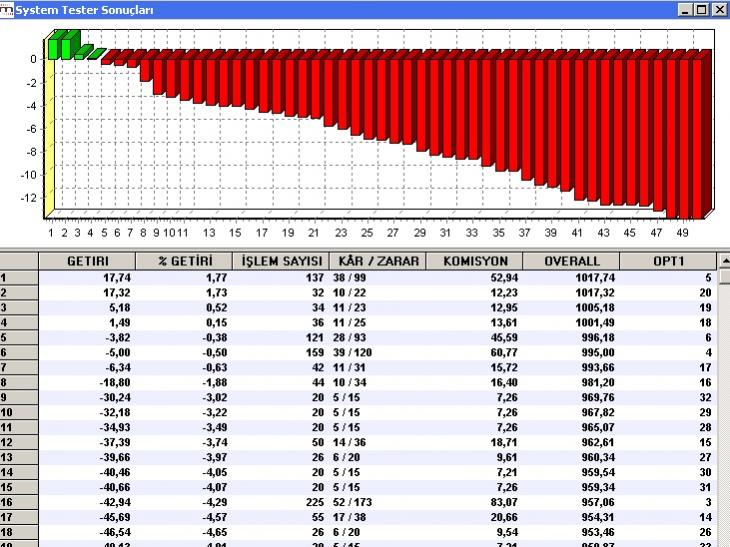
Task: Select the KÂR / ZARAR column header
Action: [x=376, y=262]
